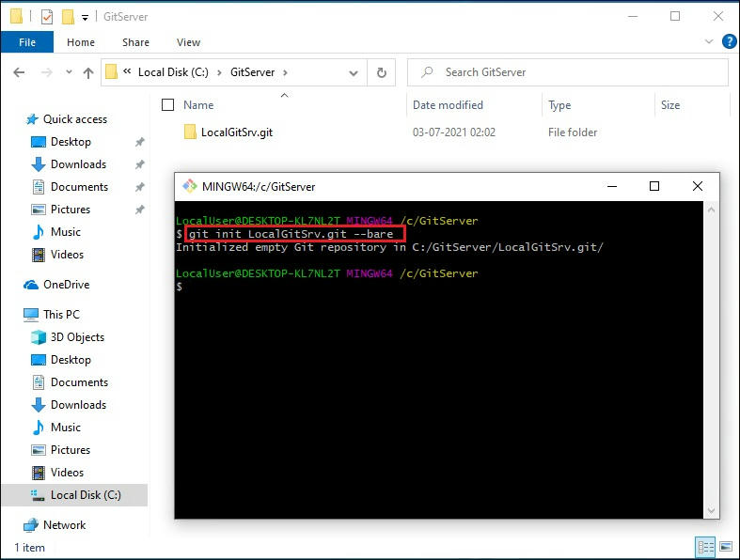Screen dimensions: 740x560
Task: Click the Downloads icon under This PC
Action: point(39,405)
